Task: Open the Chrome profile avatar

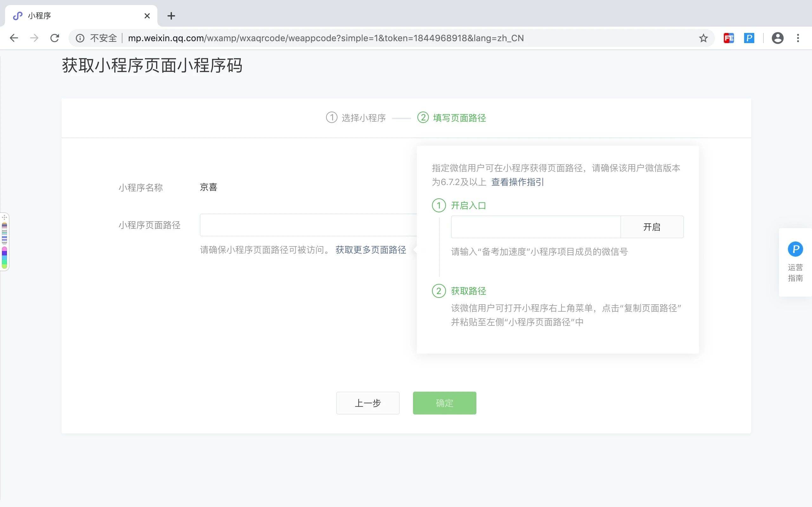Action: [x=777, y=38]
